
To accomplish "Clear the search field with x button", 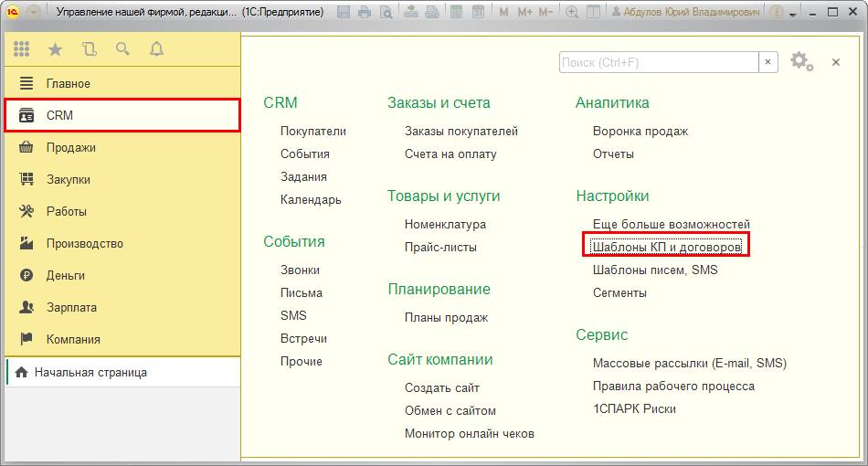I will [767, 62].
